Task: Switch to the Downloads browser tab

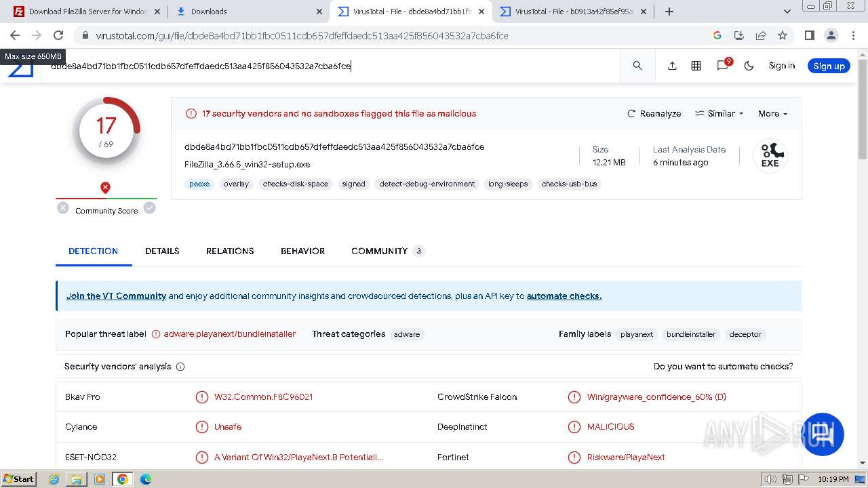Action: 248,12
